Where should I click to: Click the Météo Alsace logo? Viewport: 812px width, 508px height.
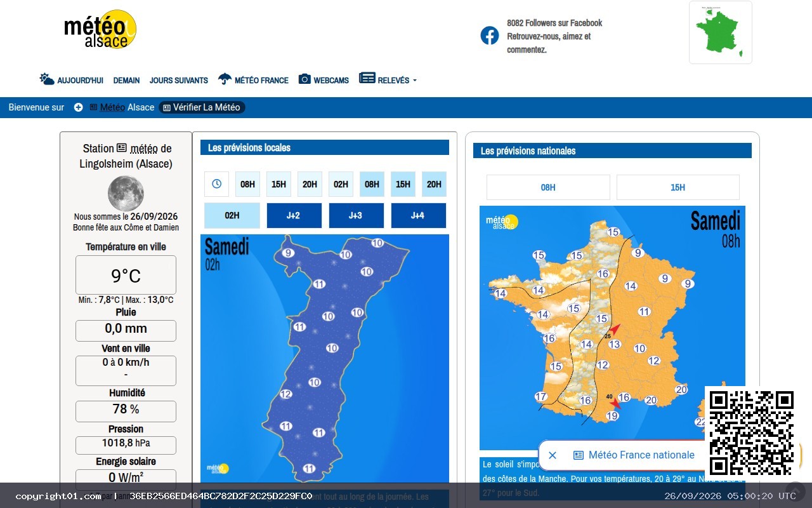pyautogui.click(x=100, y=30)
